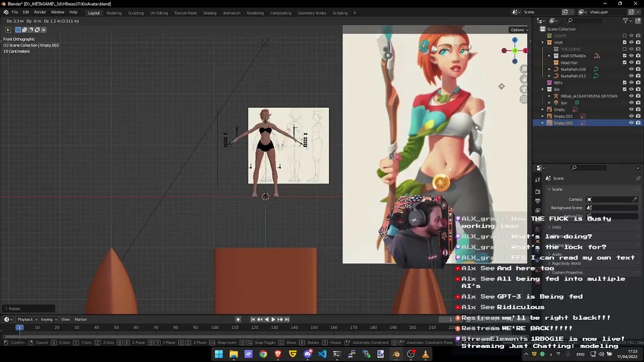This screenshot has height=362, width=644.
Task: Click the sun light data icon
Action: 577,103
